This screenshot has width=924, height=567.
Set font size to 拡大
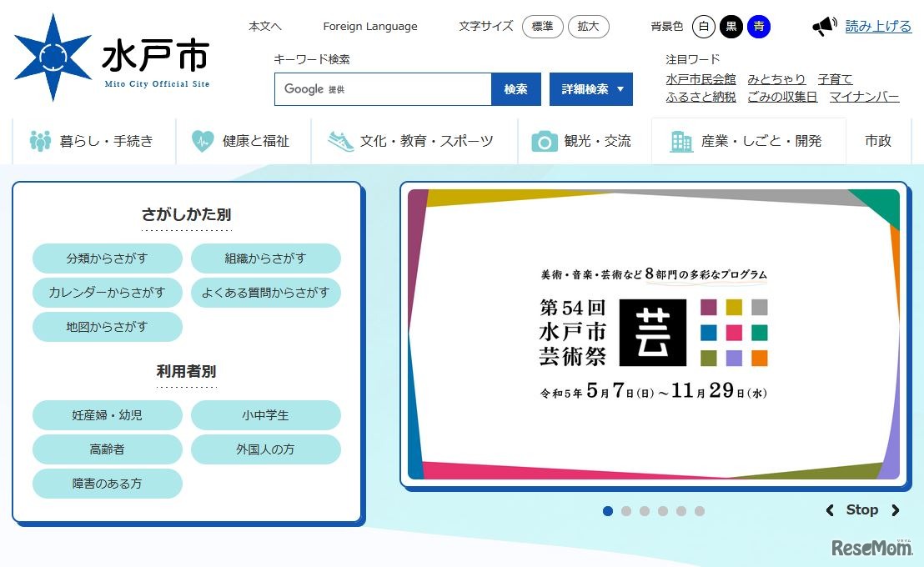(x=589, y=27)
